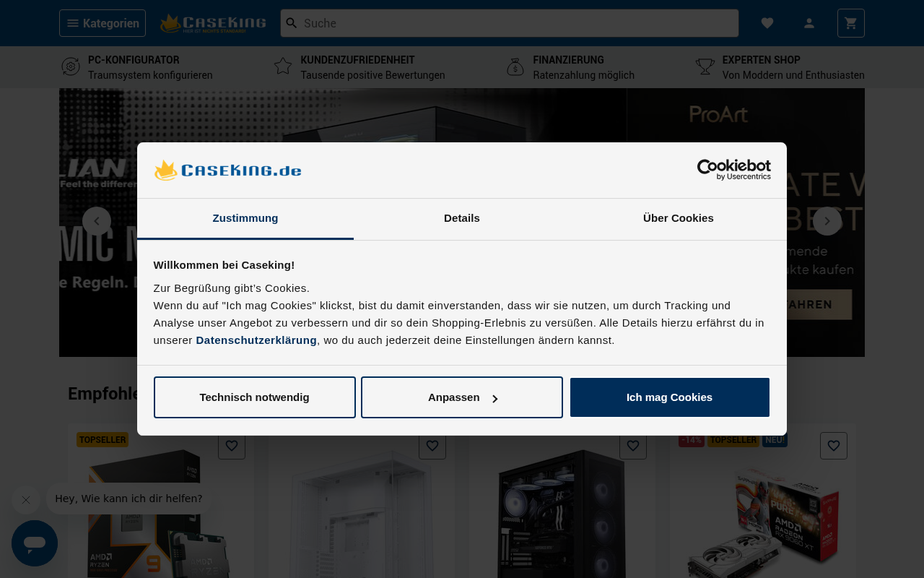Click the ProArt banner on the right
The height and width of the screenshot is (578, 924).
tap(746, 223)
